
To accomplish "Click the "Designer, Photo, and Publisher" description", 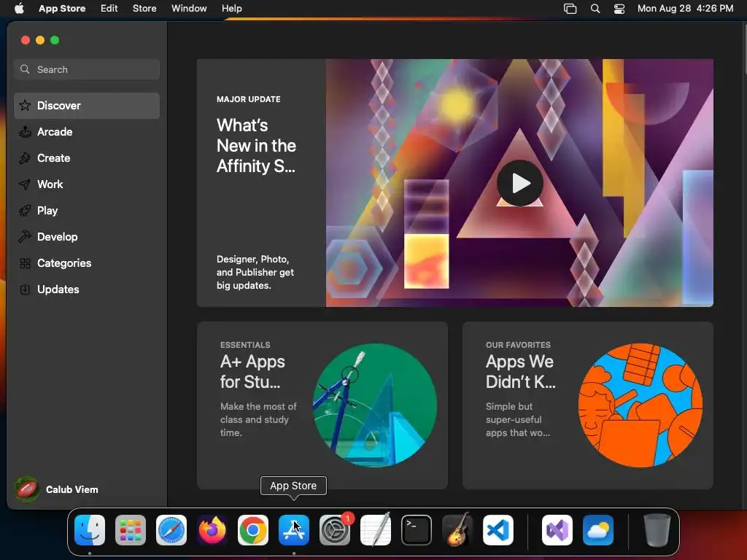I will pyautogui.click(x=255, y=273).
